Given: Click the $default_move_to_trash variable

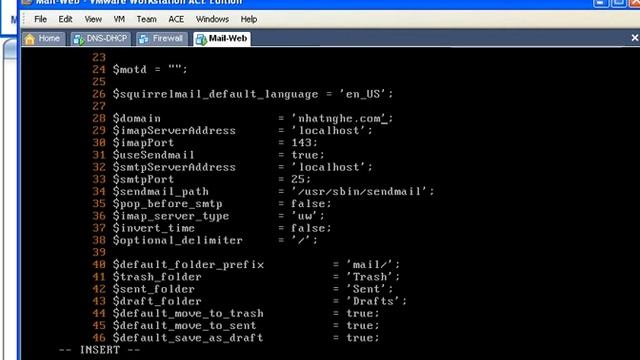Looking at the screenshot, I should click(x=188, y=313).
